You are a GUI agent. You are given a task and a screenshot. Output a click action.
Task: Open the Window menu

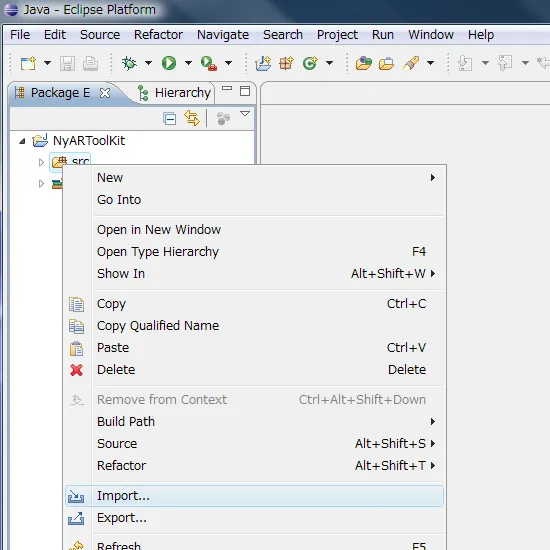click(x=431, y=35)
